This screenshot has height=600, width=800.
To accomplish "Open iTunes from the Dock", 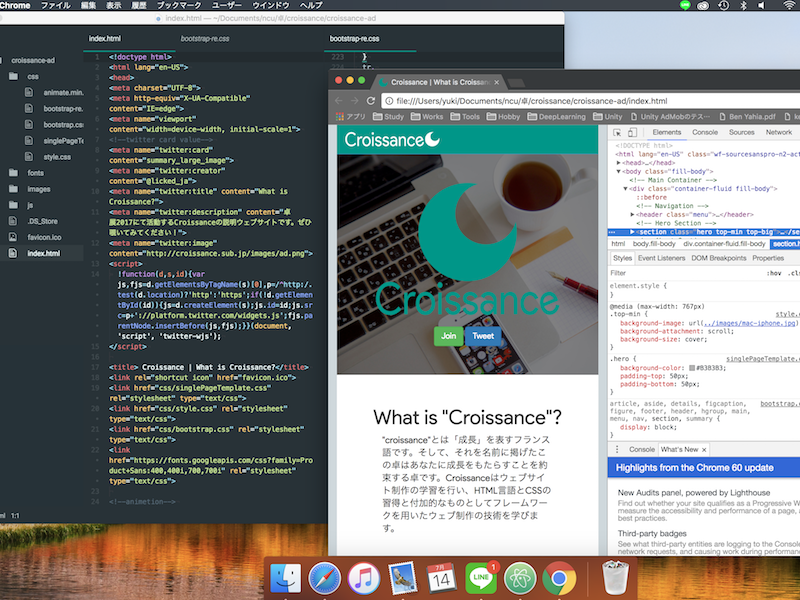I will coord(364,576).
